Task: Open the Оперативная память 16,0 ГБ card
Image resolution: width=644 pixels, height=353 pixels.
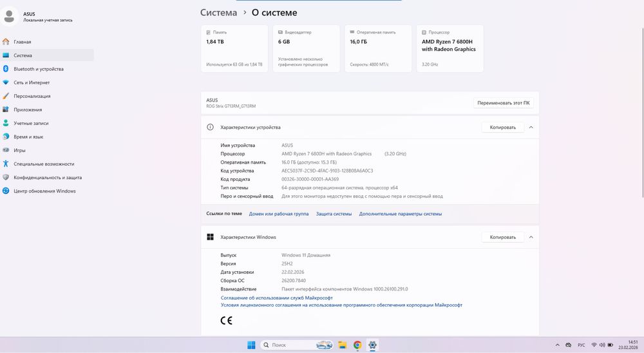Action: (378, 48)
